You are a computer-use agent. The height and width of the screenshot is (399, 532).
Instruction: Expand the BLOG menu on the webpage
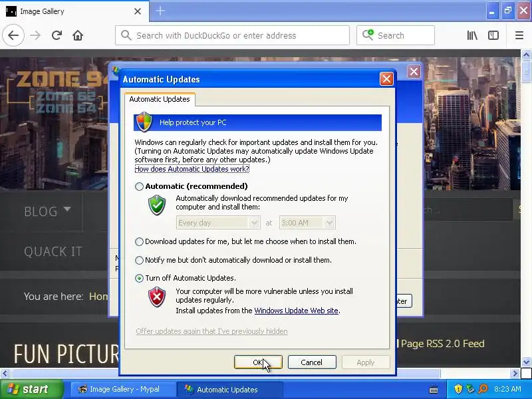point(47,211)
